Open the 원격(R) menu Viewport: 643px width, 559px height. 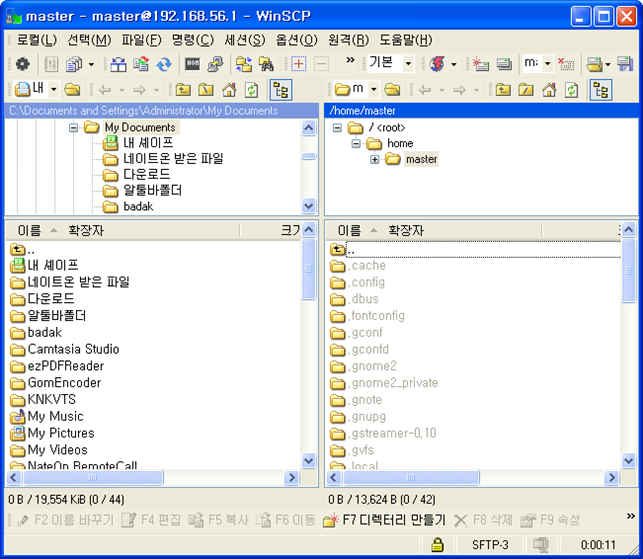coord(349,40)
